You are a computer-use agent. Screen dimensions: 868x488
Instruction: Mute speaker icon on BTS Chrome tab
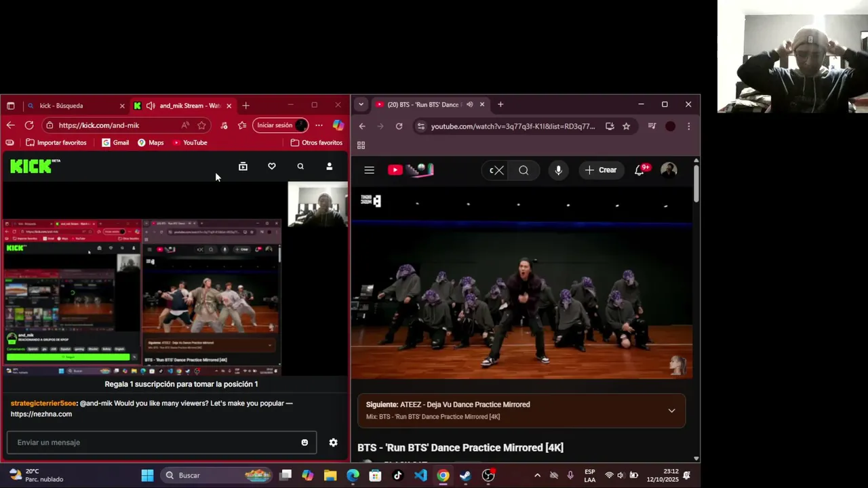(x=470, y=104)
